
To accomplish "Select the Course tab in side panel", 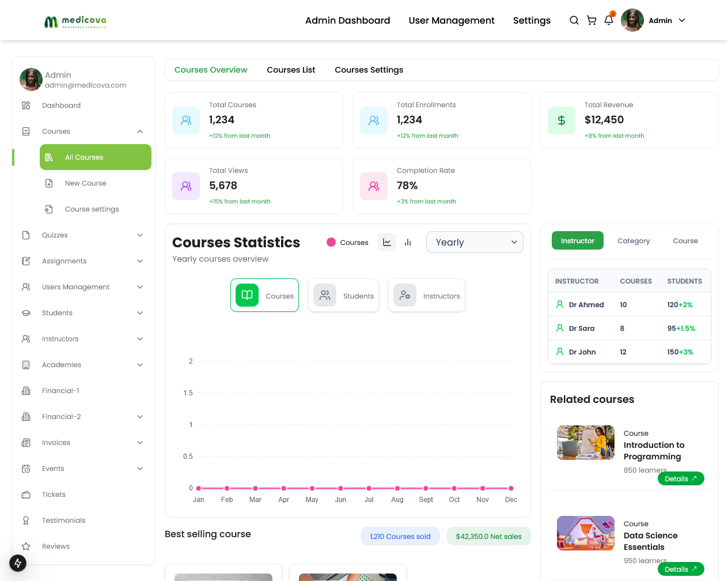I will coord(685,241).
